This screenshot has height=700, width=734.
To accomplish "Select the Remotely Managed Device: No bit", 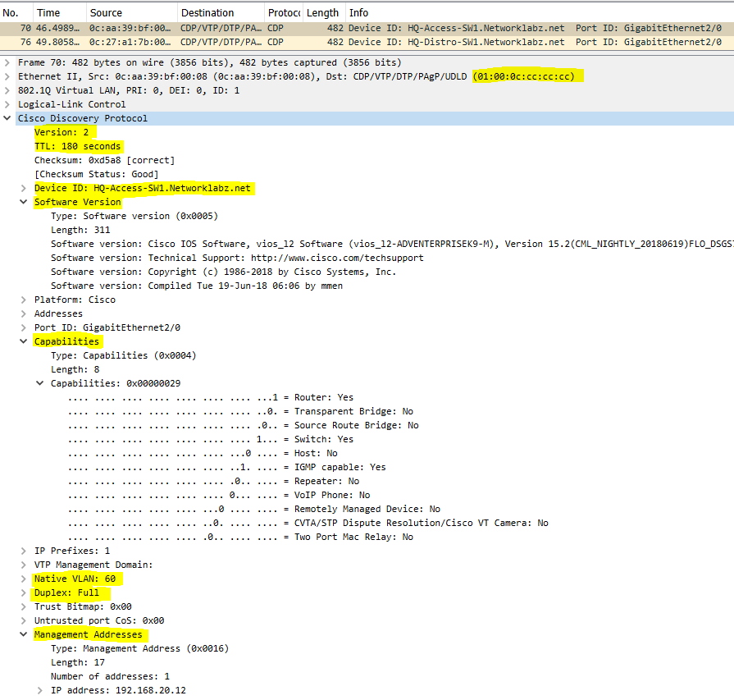I will click(x=254, y=510).
